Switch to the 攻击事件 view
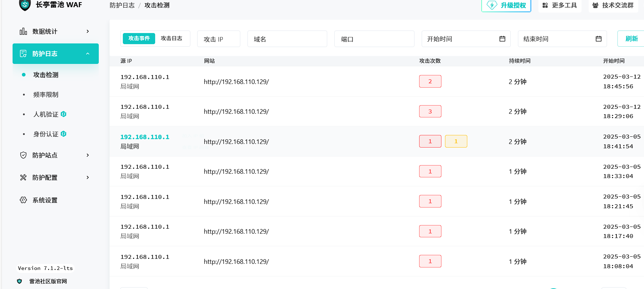 coord(139,38)
